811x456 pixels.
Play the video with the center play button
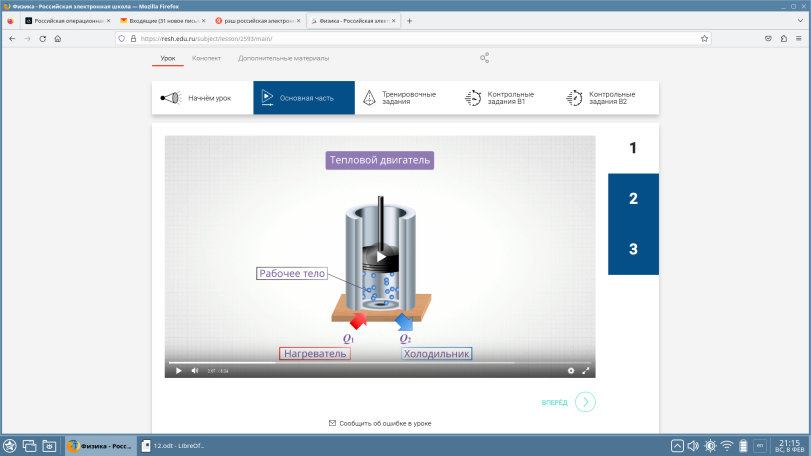(x=380, y=256)
